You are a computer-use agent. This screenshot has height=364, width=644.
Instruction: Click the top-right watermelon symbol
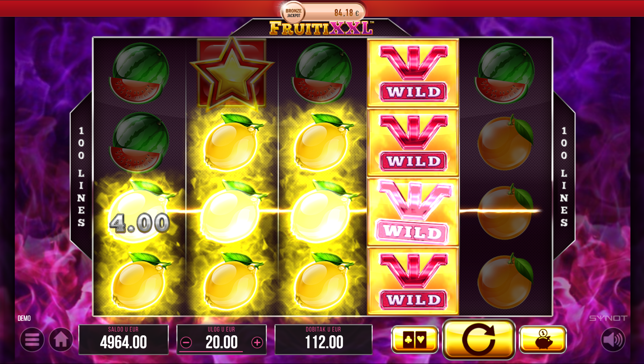pyautogui.click(x=505, y=73)
